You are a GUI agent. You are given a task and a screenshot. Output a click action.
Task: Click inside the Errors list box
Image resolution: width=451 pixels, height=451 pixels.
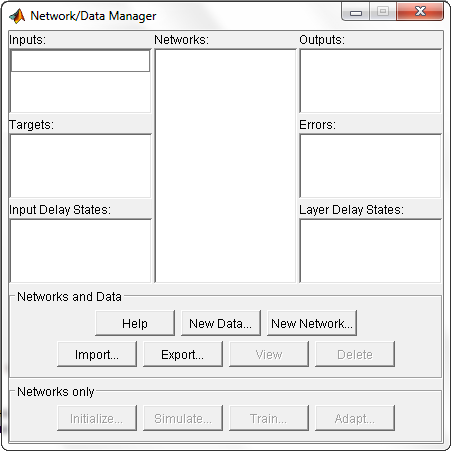coord(371,166)
